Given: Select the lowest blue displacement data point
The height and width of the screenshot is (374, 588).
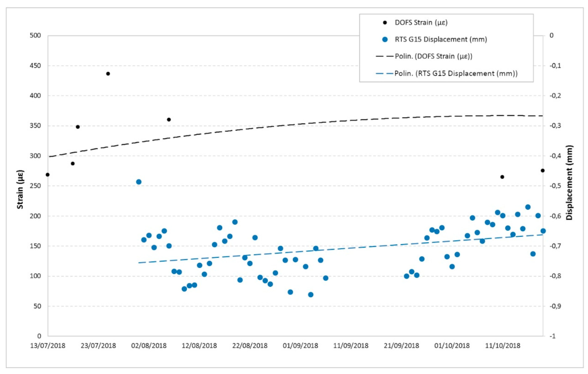Looking at the screenshot, I should click(x=311, y=295).
